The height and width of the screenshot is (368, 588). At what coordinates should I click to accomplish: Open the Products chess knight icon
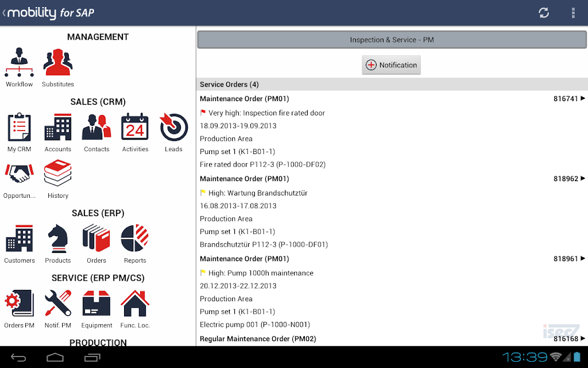(58, 239)
